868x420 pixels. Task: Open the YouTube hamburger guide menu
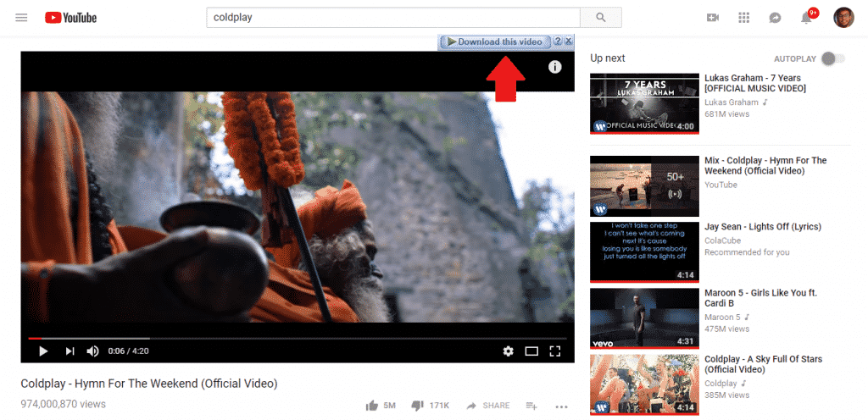21,18
